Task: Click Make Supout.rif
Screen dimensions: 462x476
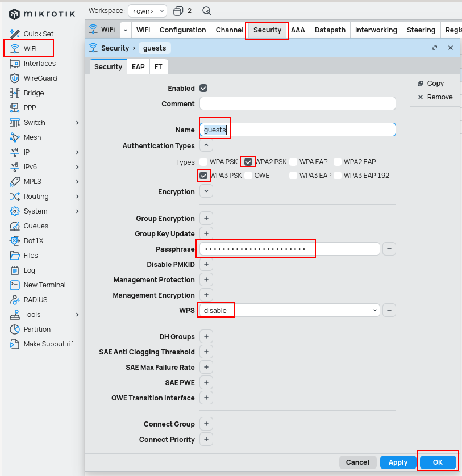Action: coord(41,344)
